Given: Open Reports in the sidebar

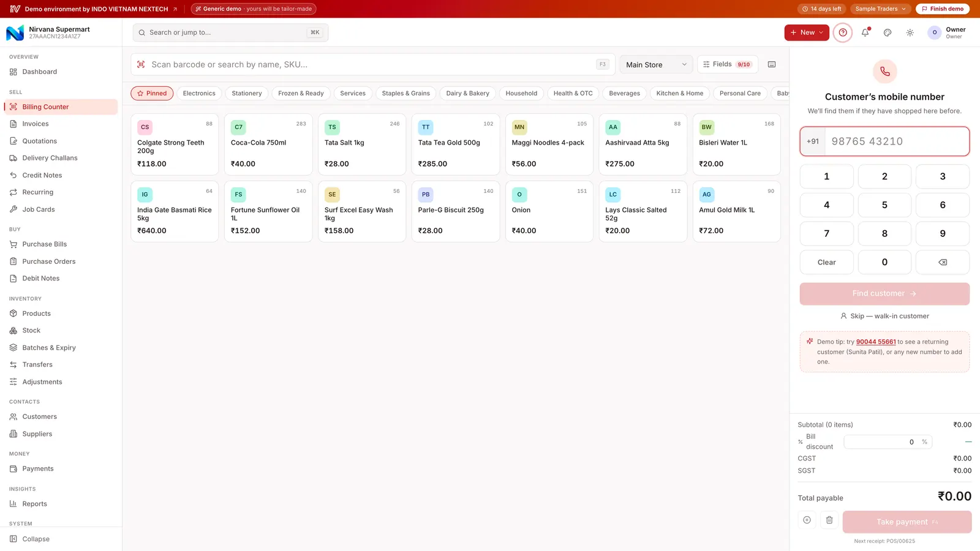Looking at the screenshot, I should tap(61, 504).
